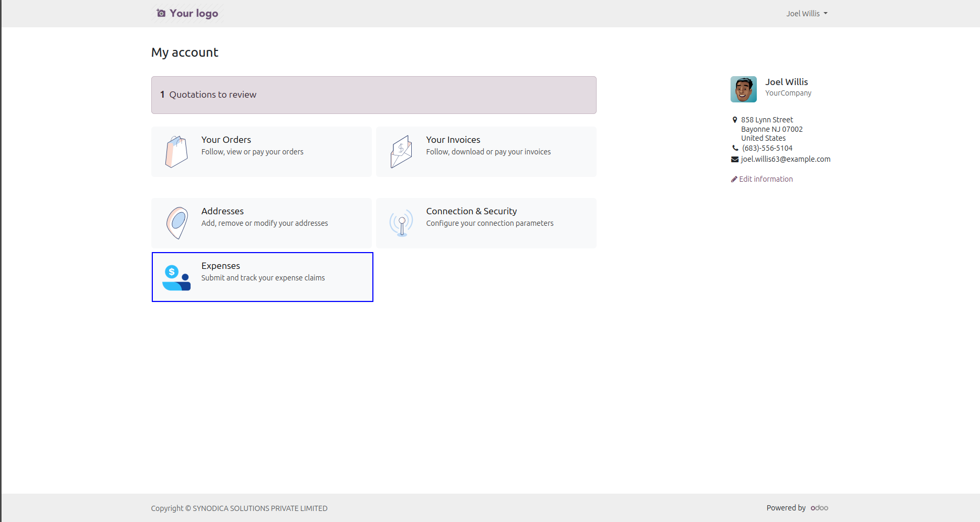Open Connection & Security settings title
The width and height of the screenshot is (980, 522).
click(472, 211)
